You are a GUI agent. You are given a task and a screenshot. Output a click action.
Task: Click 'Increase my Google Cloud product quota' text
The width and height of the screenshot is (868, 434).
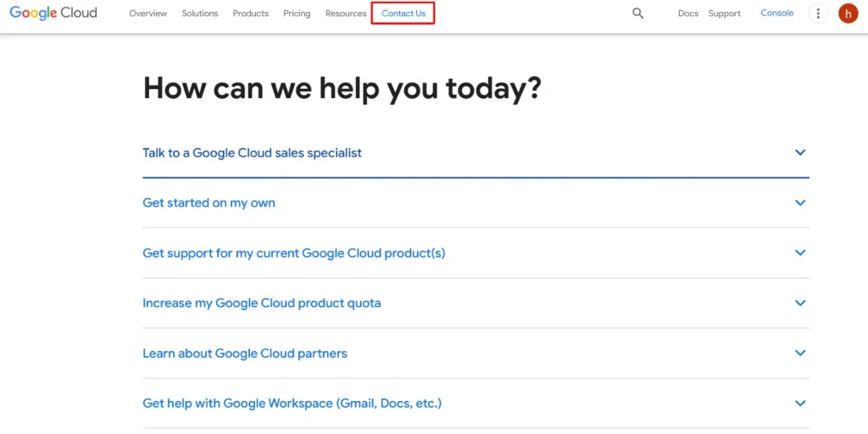(x=262, y=303)
